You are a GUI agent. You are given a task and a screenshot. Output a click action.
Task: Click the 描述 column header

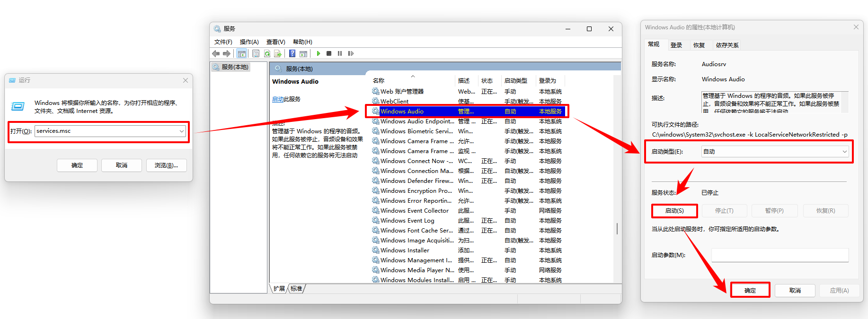pyautogui.click(x=467, y=81)
